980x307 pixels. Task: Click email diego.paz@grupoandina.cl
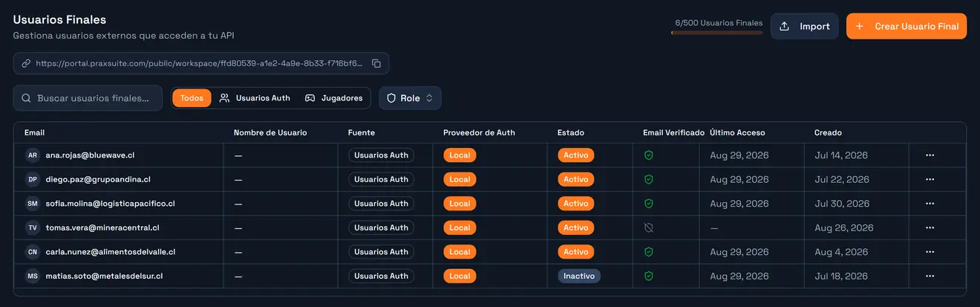98,179
